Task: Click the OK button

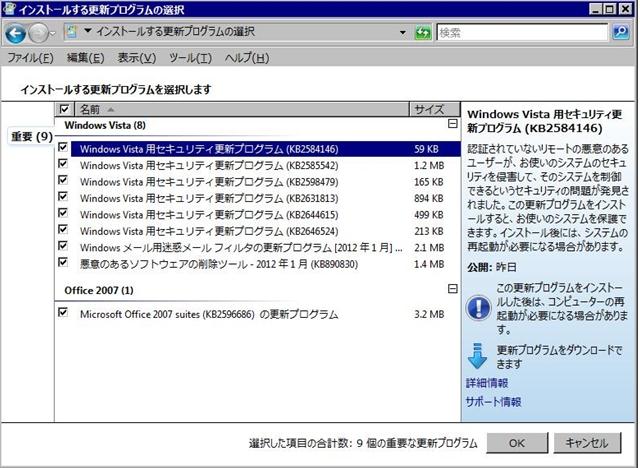Action: point(517,443)
